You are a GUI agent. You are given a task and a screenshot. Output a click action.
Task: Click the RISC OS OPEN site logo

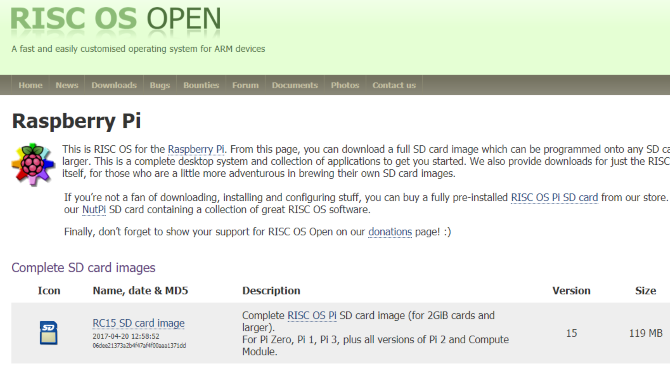coord(115,19)
